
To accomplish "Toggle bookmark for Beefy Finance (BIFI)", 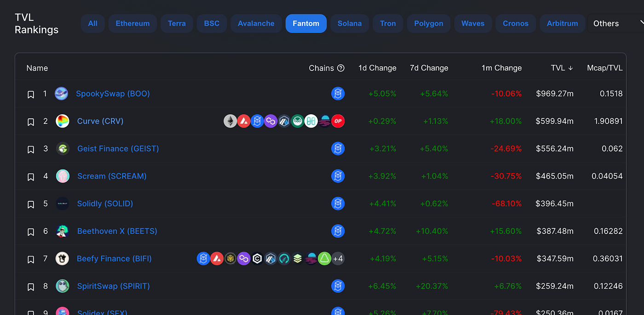I will [x=31, y=259].
